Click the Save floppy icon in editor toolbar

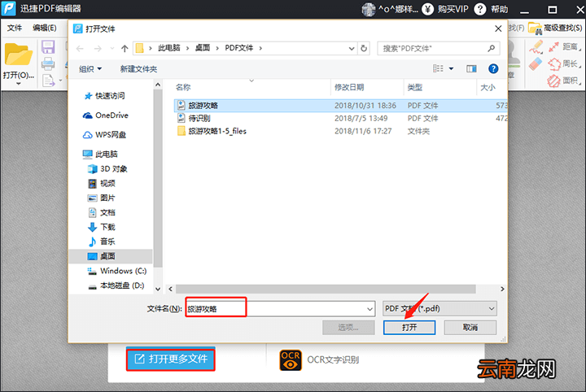pos(48,47)
